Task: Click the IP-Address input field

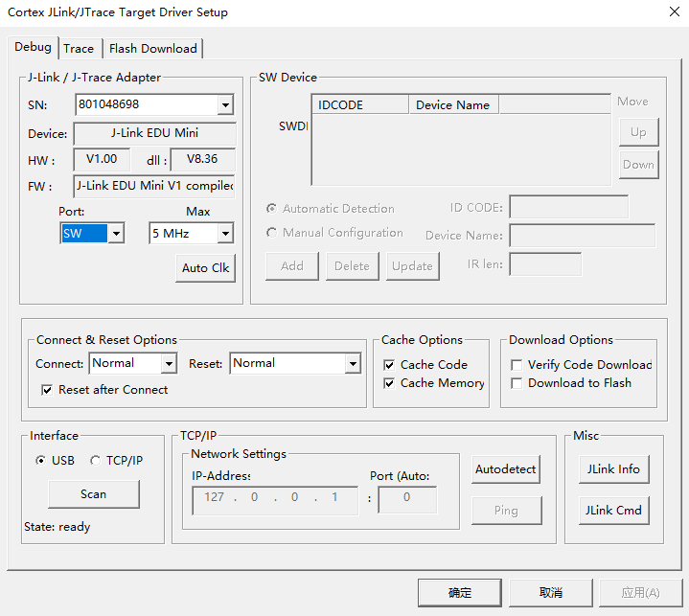Action: click(x=275, y=500)
